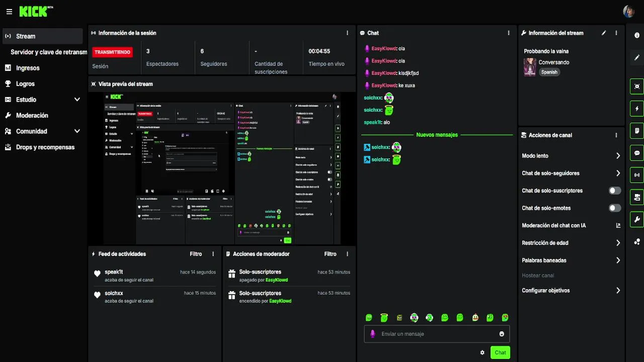Open the user profile avatar
Image resolution: width=644 pixels, height=362 pixels.
(628, 12)
